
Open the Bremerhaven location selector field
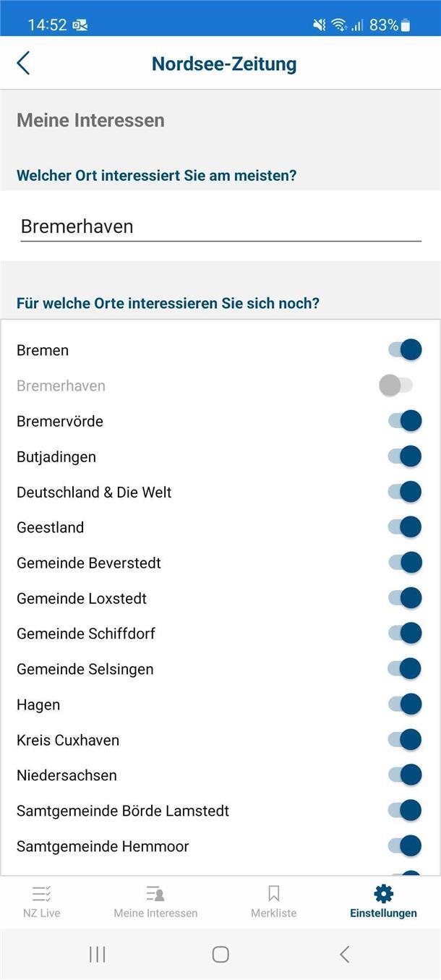tap(220, 226)
